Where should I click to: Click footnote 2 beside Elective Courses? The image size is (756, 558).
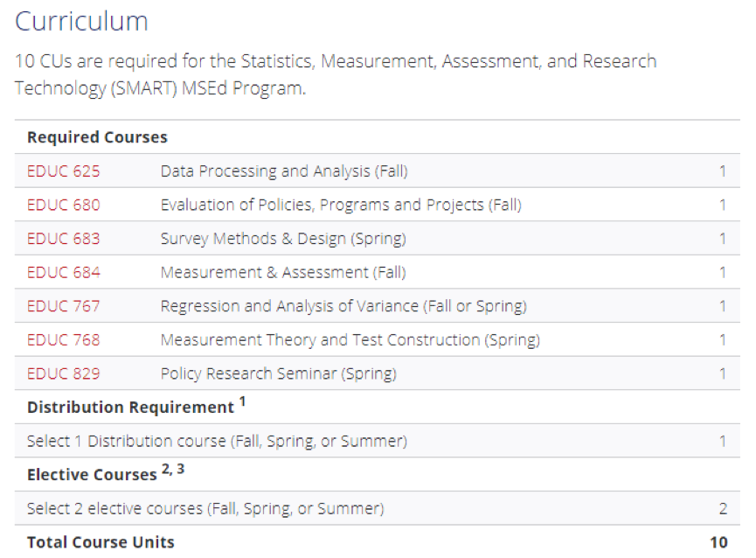165,469
